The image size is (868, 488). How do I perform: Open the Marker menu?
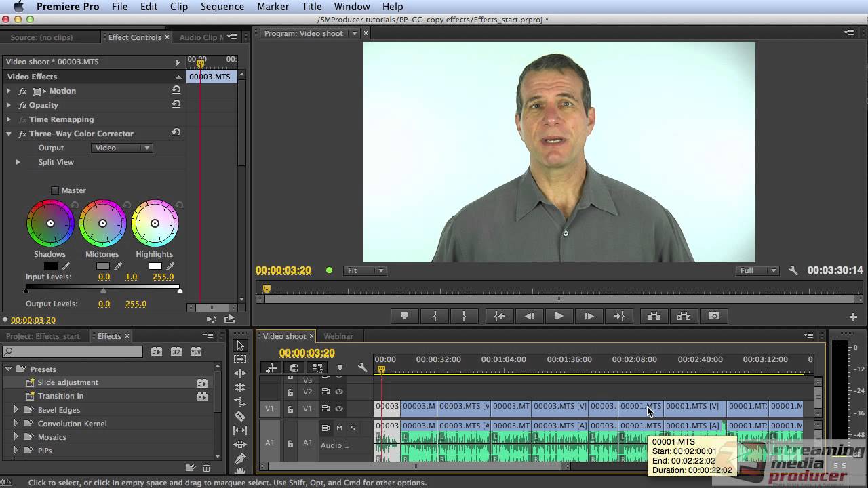coord(273,7)
